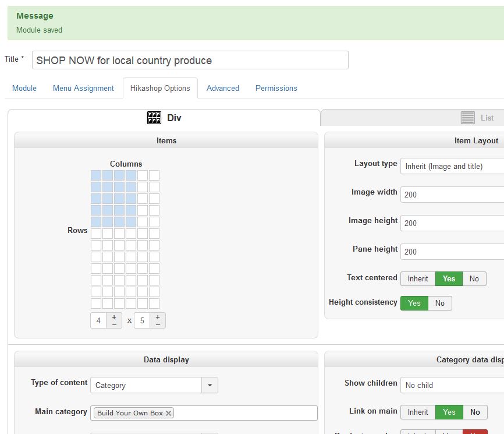This screenshot has width=504, height=434.
Task: Decrease the columns count with minus
Action: [114, 324]
